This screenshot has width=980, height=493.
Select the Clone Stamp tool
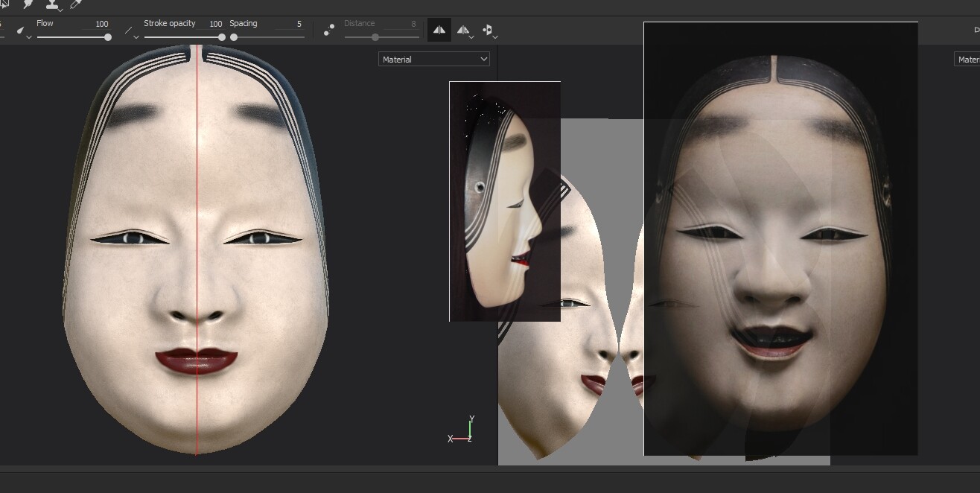coord(52,4)
